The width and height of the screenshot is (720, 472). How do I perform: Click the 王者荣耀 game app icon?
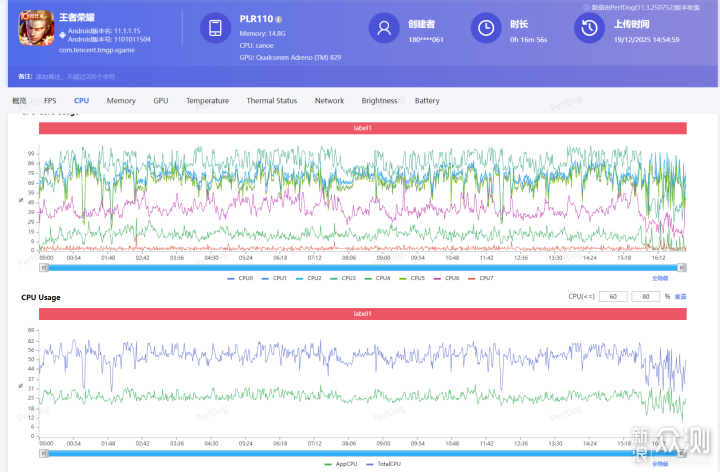(36, 29)
